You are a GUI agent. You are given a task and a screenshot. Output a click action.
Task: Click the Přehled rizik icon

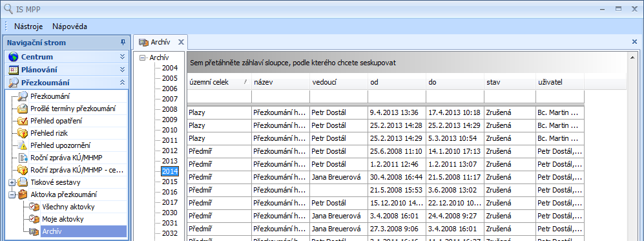23,133
